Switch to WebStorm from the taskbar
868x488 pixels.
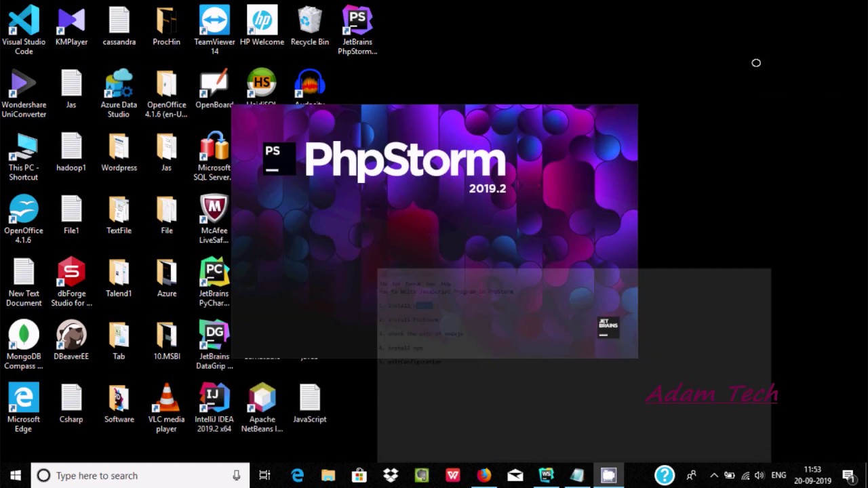[x=547, y=475]
